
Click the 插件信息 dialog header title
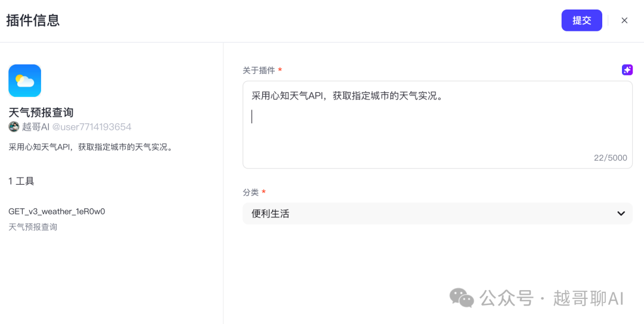pos(33,20)
